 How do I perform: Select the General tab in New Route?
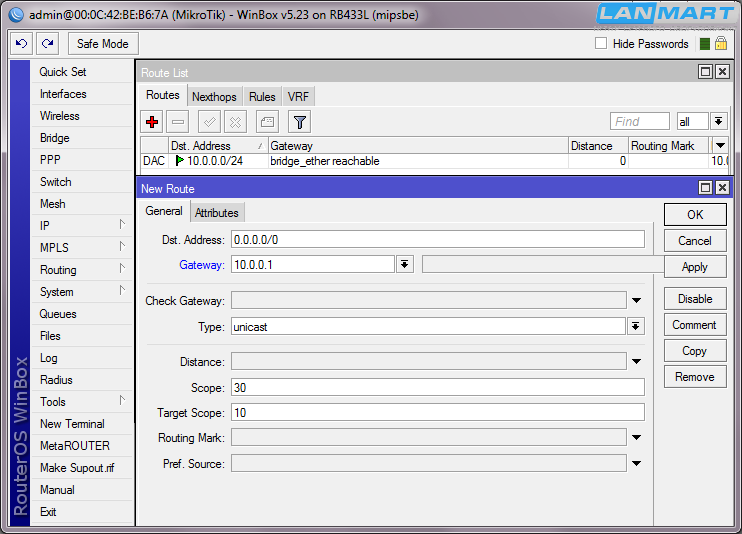(164, 211)
